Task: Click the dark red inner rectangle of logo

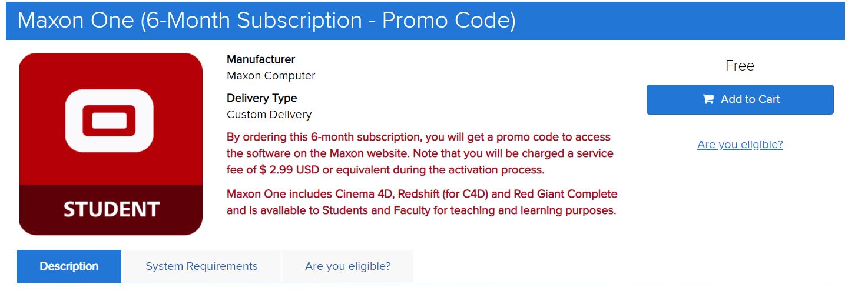Action: [109, 121]
